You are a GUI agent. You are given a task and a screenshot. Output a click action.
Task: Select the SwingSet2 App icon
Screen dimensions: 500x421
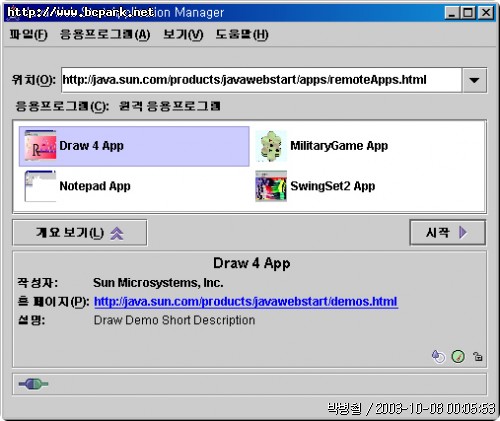(271, 186)
